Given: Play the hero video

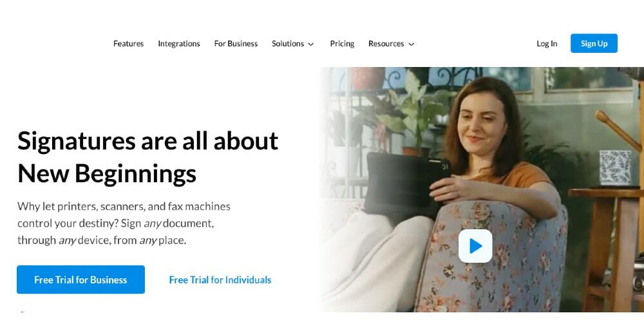Looking at the screenshot, I should [475, 246].
